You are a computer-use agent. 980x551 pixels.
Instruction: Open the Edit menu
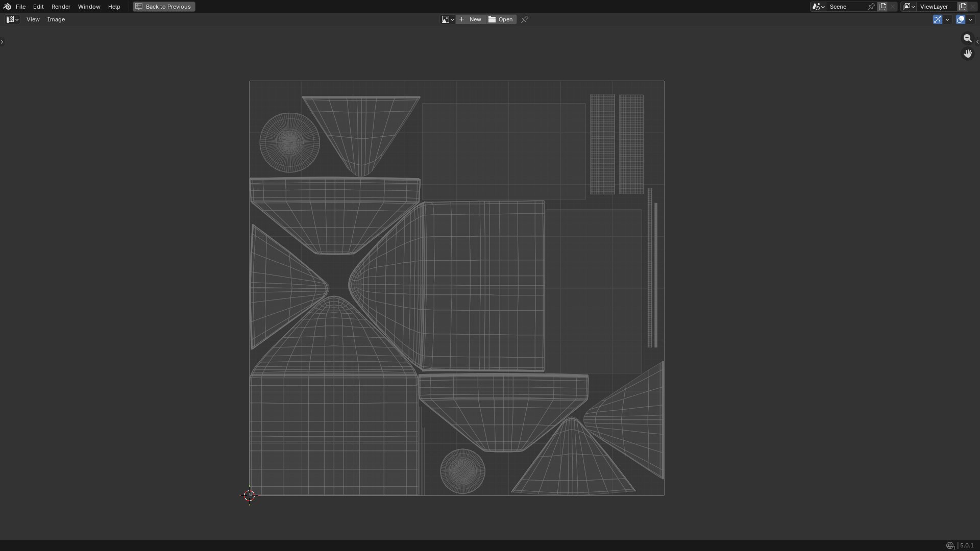(38, 7)
